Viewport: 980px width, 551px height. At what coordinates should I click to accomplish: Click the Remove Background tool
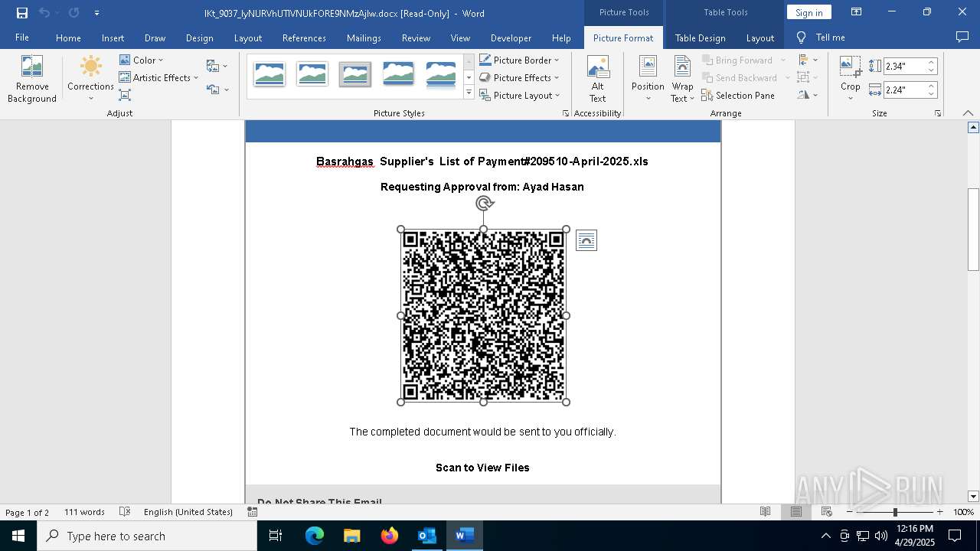tap(32, 79)
